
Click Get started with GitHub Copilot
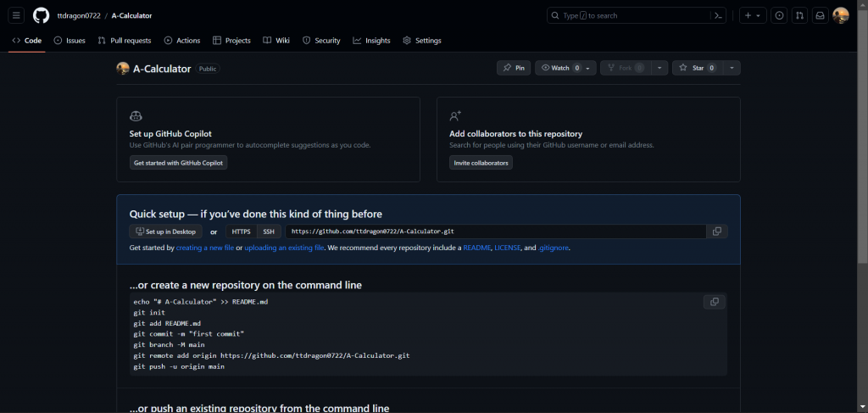click(178, 163)
